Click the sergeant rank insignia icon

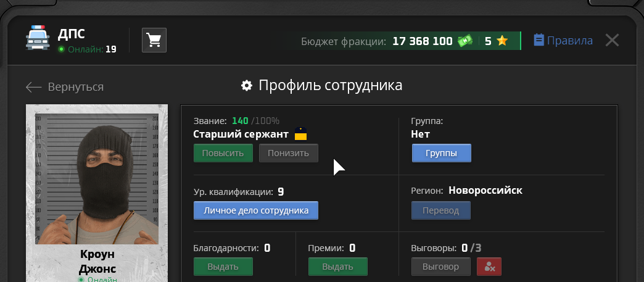click(x=300, y=134)
